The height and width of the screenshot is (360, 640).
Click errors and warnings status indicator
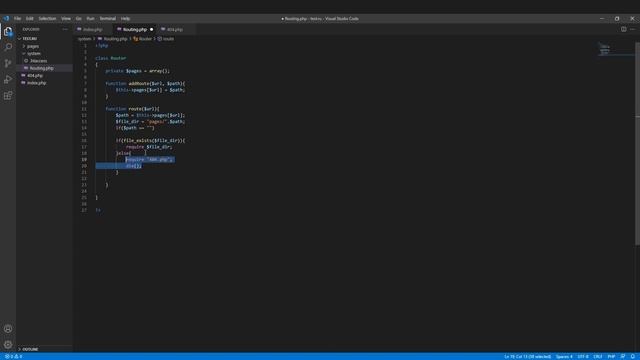click(13, 356)
